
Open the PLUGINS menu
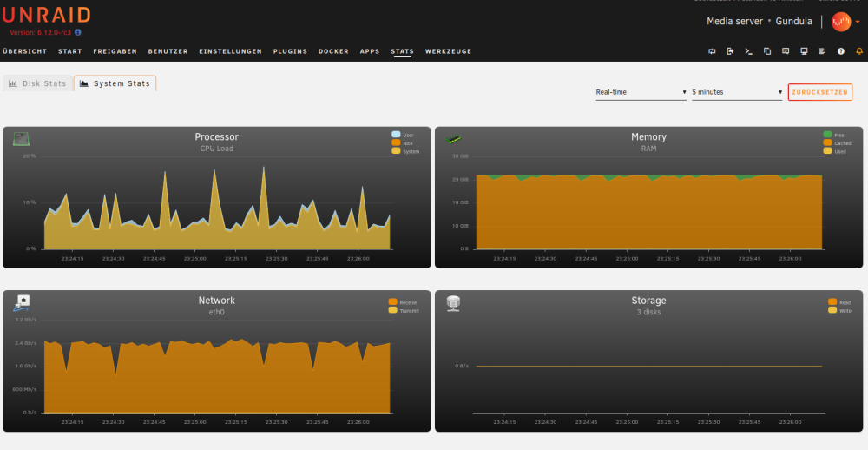(x=290, y=51)
